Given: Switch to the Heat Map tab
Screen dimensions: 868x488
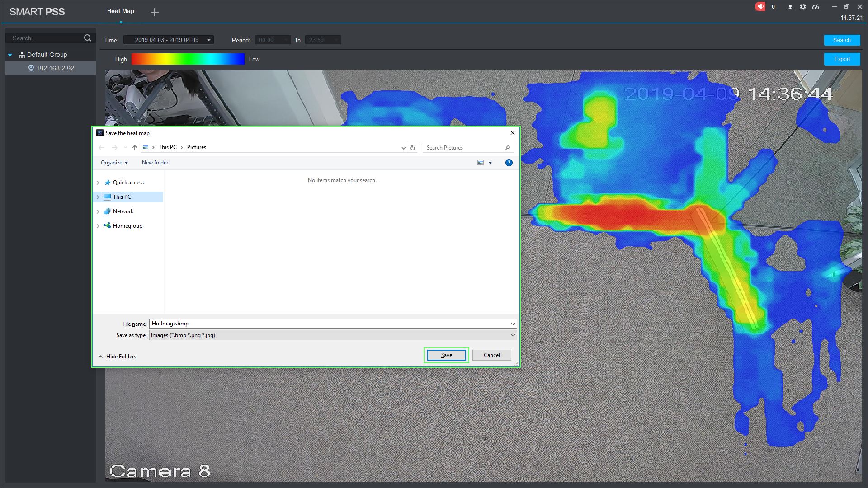Looking at the screenshot, I should coord(120,11).
